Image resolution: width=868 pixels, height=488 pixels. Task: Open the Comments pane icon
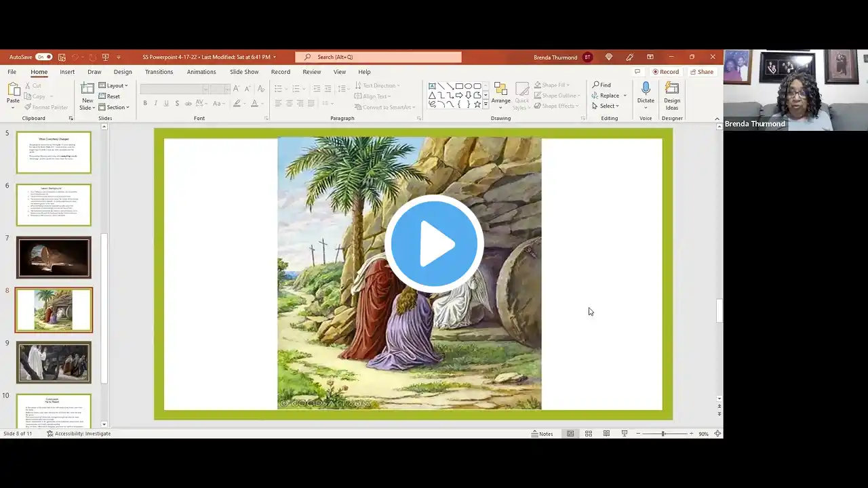point(637,72)
